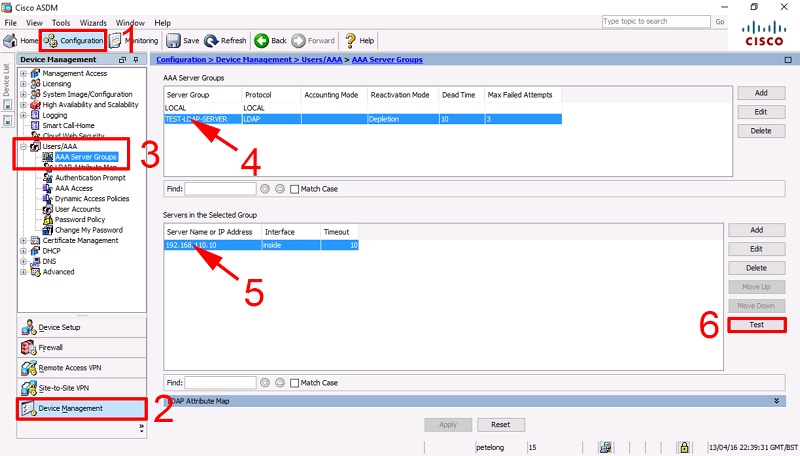Select Change My Password item
This screenshot has height=456, width=800.
[x=88, y=230]
